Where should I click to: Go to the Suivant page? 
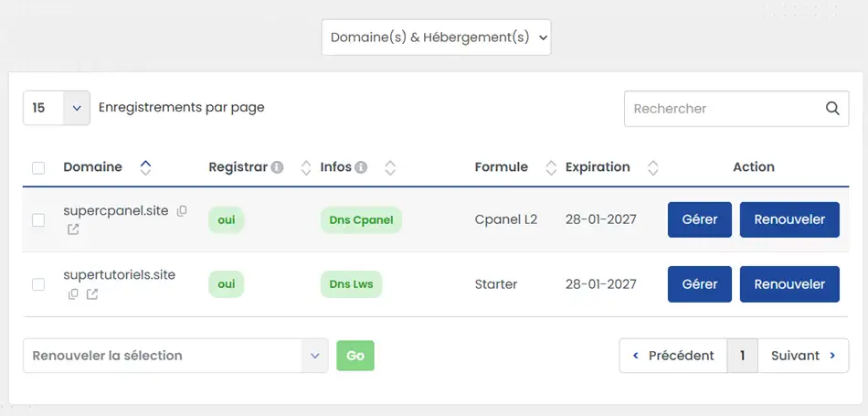click(803, 356)
